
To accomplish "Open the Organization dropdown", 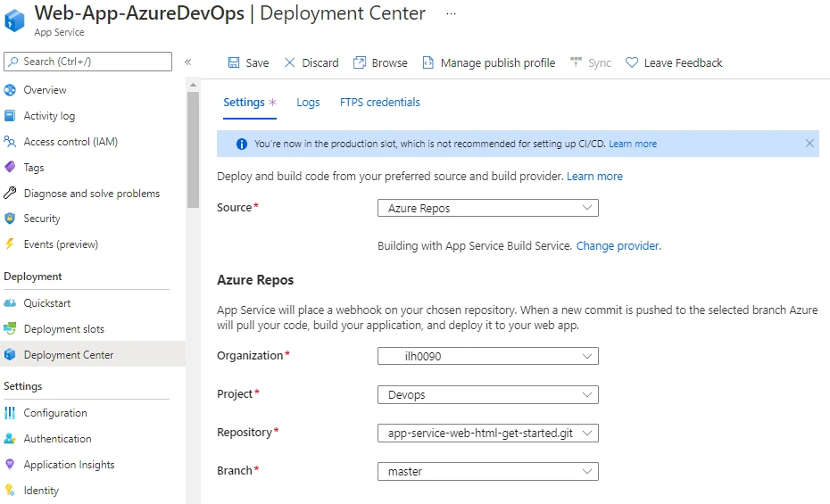I will pos(488,356).
